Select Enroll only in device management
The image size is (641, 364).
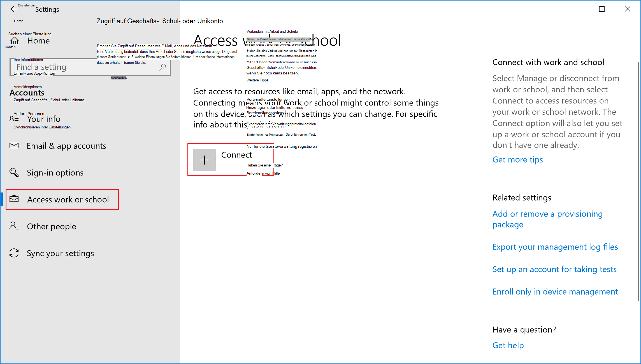coord(556,292)
